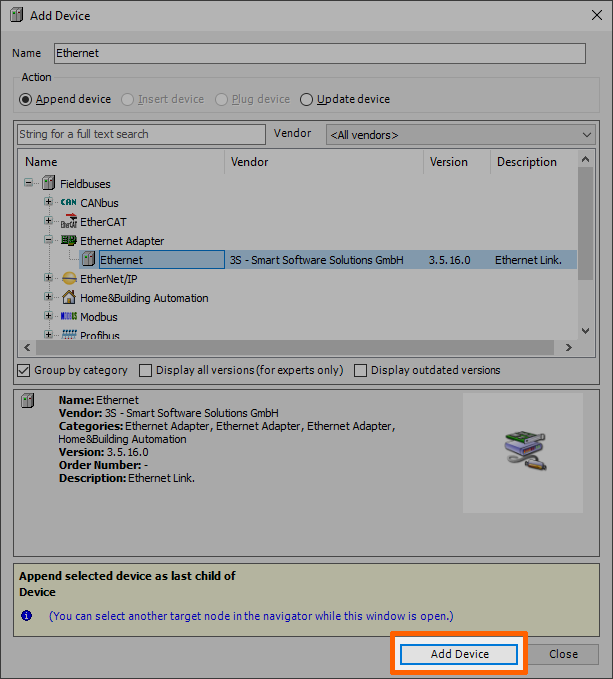Image resolution: width=613 pixels, height=679 pixels.
Task: Select the Update device radio button
Action: pyautogui.click(x=307, y=99)
